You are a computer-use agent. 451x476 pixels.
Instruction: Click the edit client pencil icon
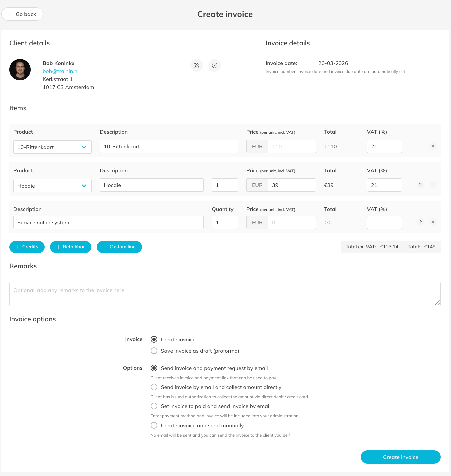pos(196,65)
